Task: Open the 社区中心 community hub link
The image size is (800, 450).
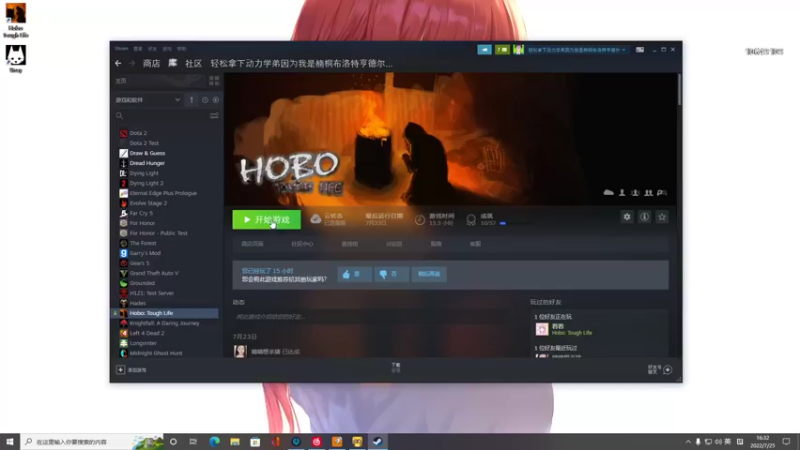Action: click(302, 244)
